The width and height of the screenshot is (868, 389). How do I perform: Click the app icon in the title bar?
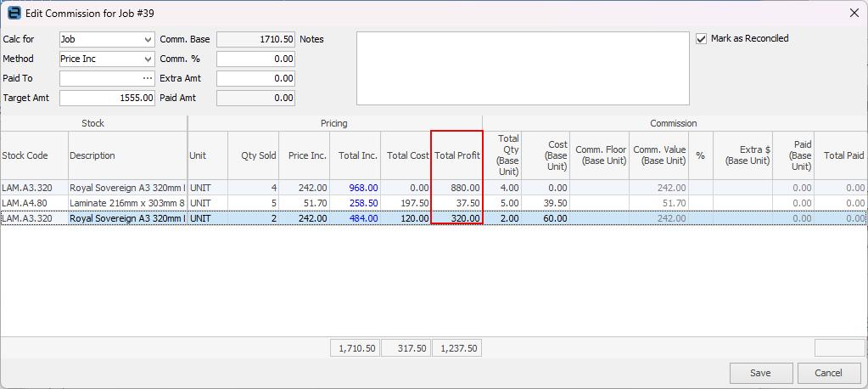pos(15,13)
